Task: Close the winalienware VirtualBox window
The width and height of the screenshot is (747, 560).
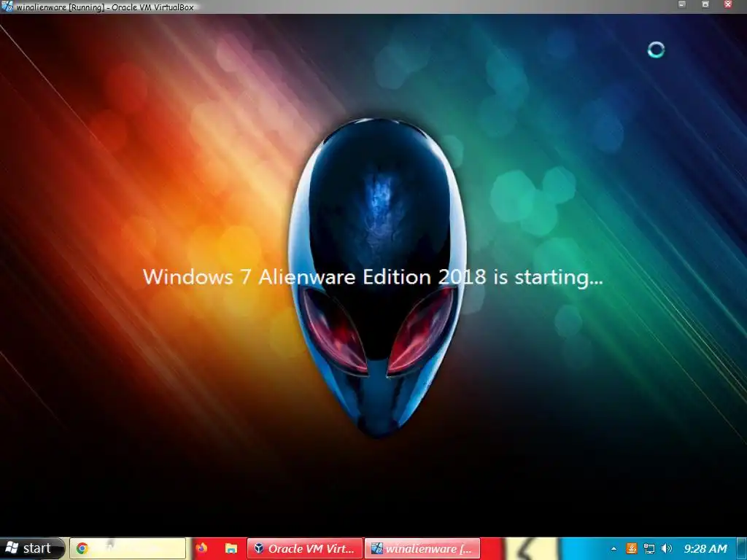Action: pos(728,5)
